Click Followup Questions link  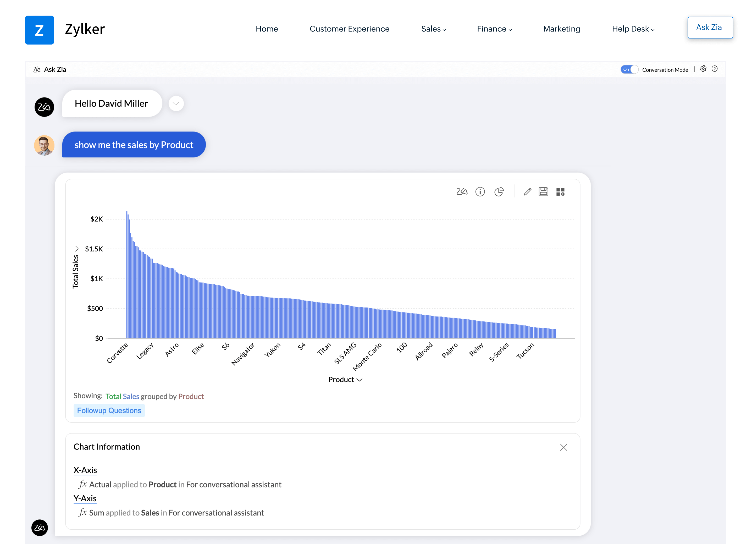click(x=109, y=410)
